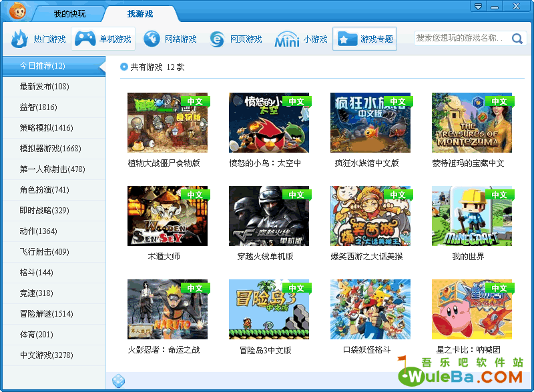Switch to the 找游戏 tab
Image resolution: width=534 pixels, height=392 pixels.
pyautogui.click(x=140, y=14)
